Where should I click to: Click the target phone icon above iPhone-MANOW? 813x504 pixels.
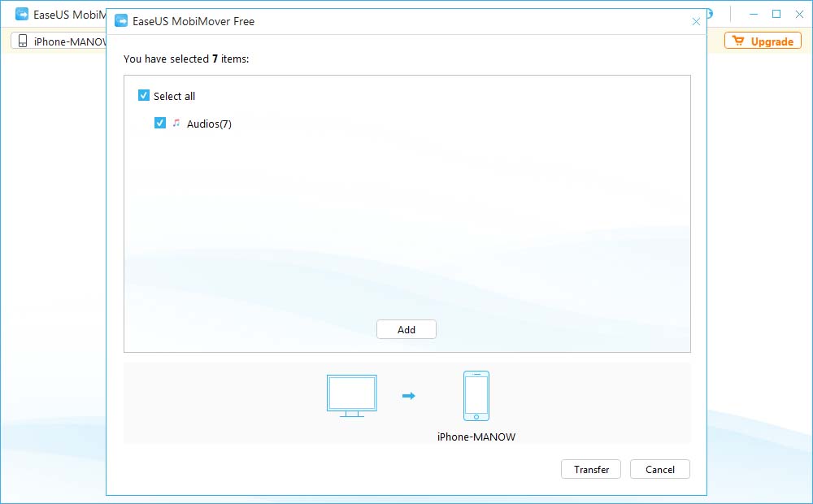click(x=476, y=396)
